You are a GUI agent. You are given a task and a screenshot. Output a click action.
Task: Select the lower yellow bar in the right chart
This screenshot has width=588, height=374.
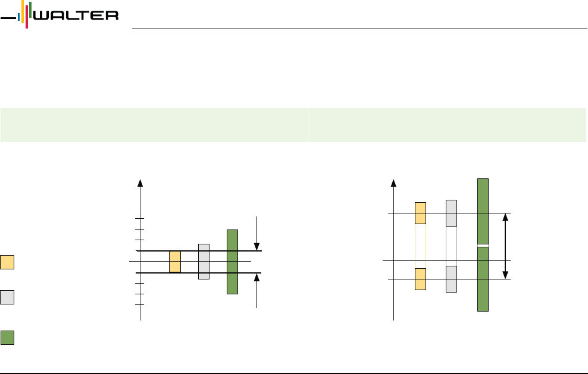[420, 279]
